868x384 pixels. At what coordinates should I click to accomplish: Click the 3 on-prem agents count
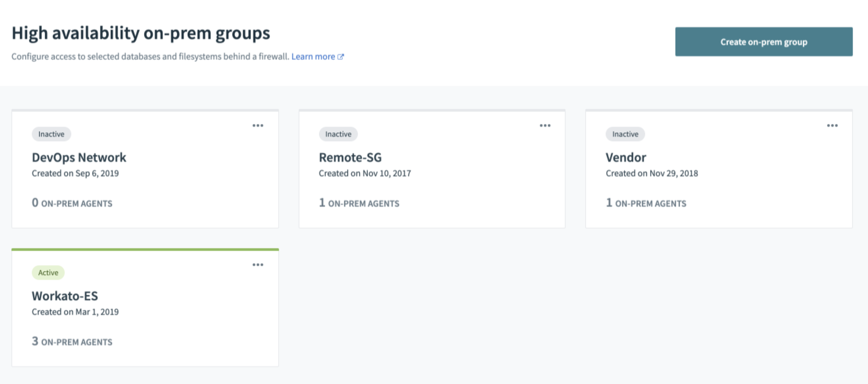(72, 342)
